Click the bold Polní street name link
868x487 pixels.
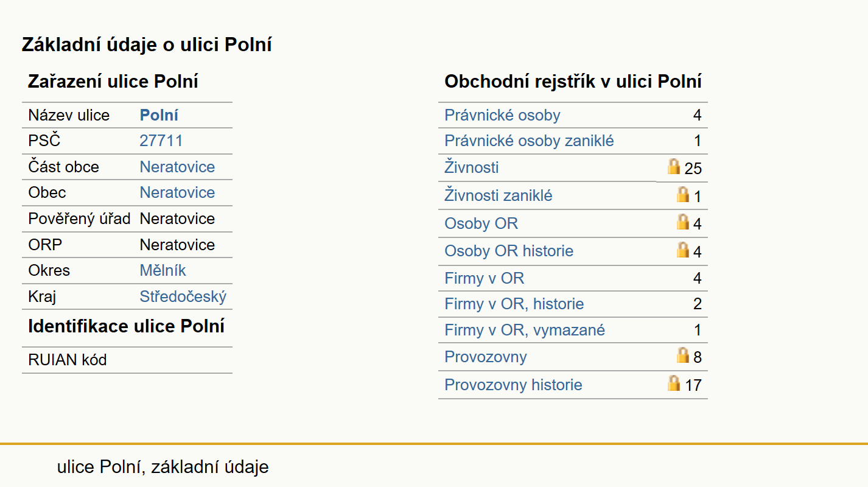coord(159,116)
